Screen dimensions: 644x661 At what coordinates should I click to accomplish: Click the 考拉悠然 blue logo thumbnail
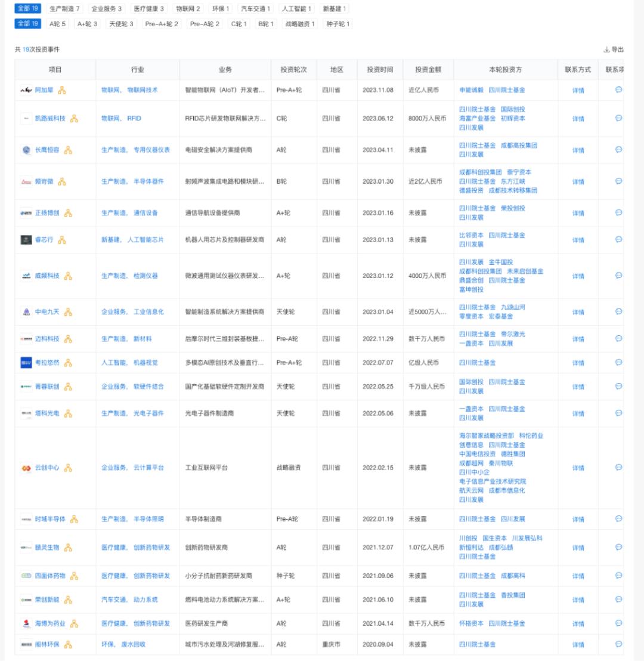click(x=26, y=363)
